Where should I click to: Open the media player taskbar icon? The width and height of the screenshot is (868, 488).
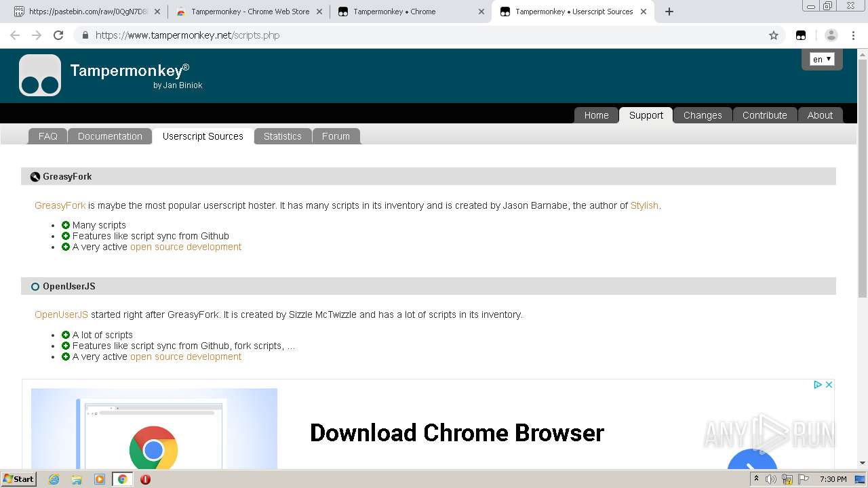coord(100,479)
